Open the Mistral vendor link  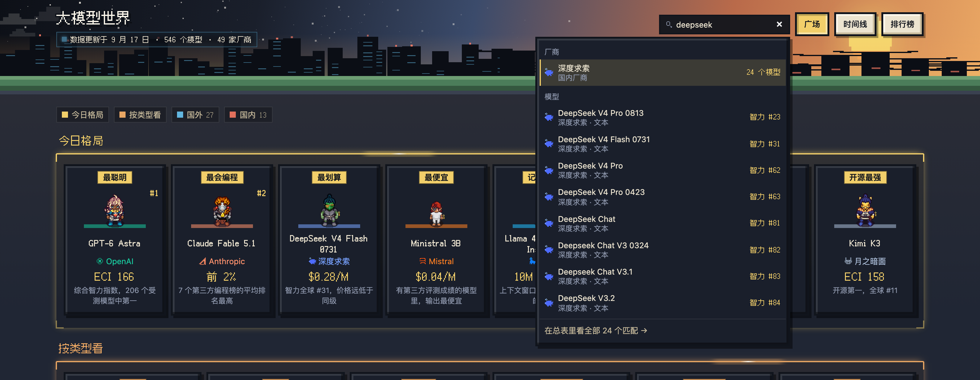coord(436,261)
